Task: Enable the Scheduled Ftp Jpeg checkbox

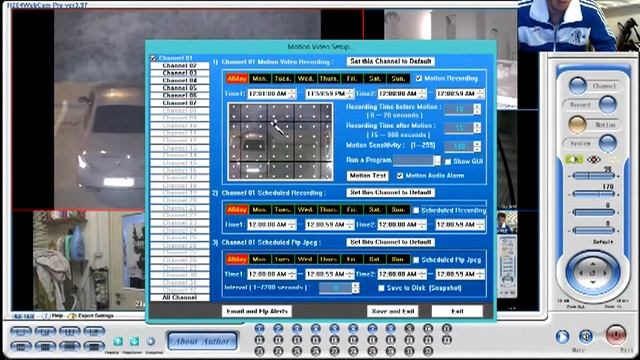Action: pos(416,260)
